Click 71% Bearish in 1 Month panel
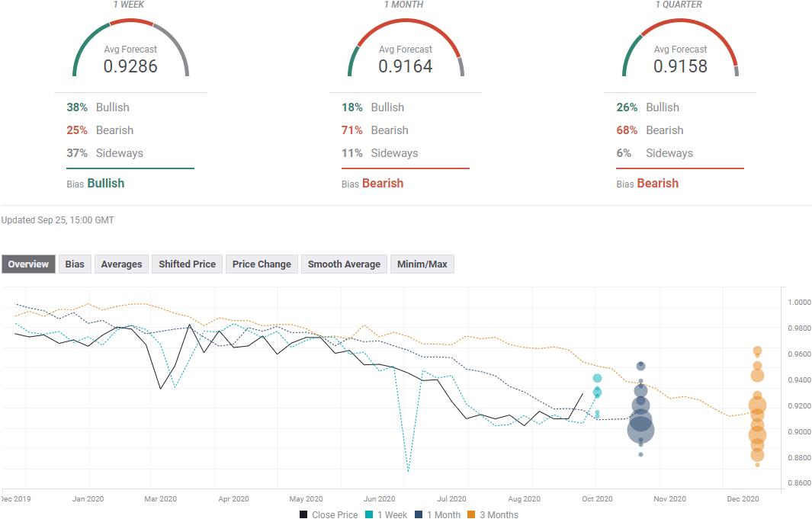The height and width of the screenshot is (519, 812). (x=375, y=130)
